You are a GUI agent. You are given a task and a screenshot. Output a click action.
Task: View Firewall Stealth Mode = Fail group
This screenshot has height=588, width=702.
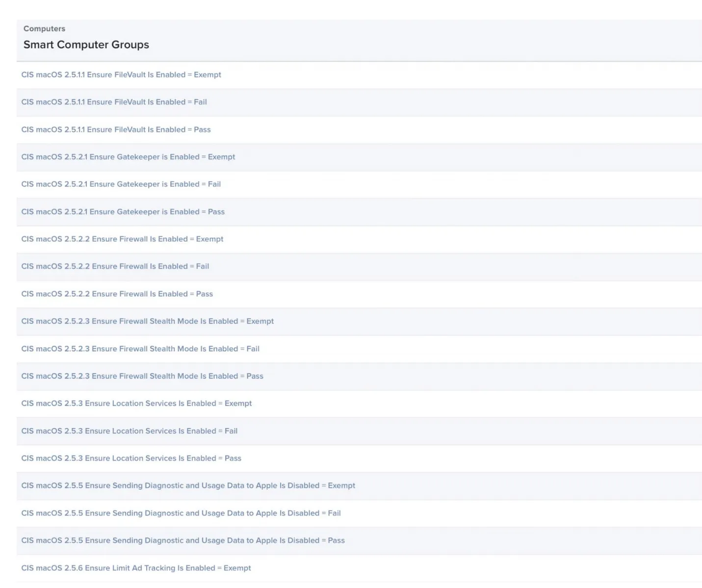point(140,348)
